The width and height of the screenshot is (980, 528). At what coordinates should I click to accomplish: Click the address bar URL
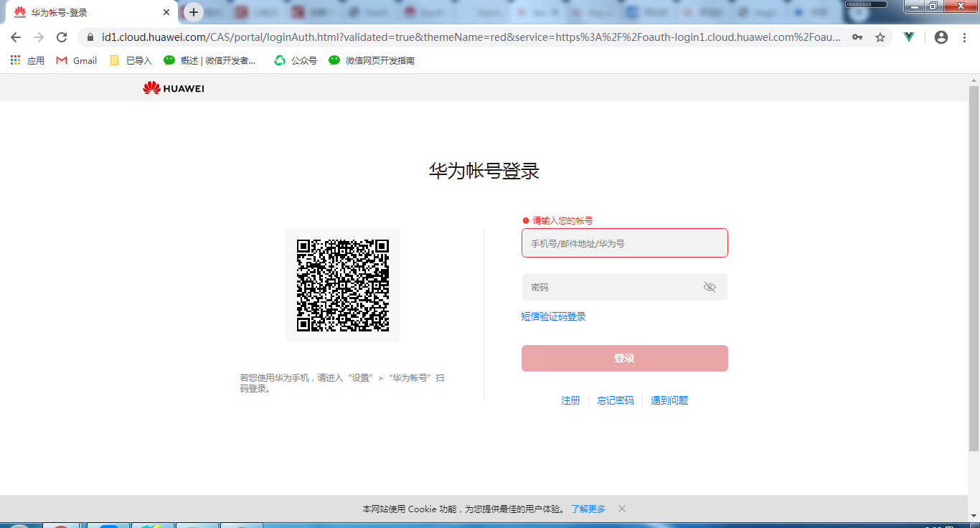(471, 37)
